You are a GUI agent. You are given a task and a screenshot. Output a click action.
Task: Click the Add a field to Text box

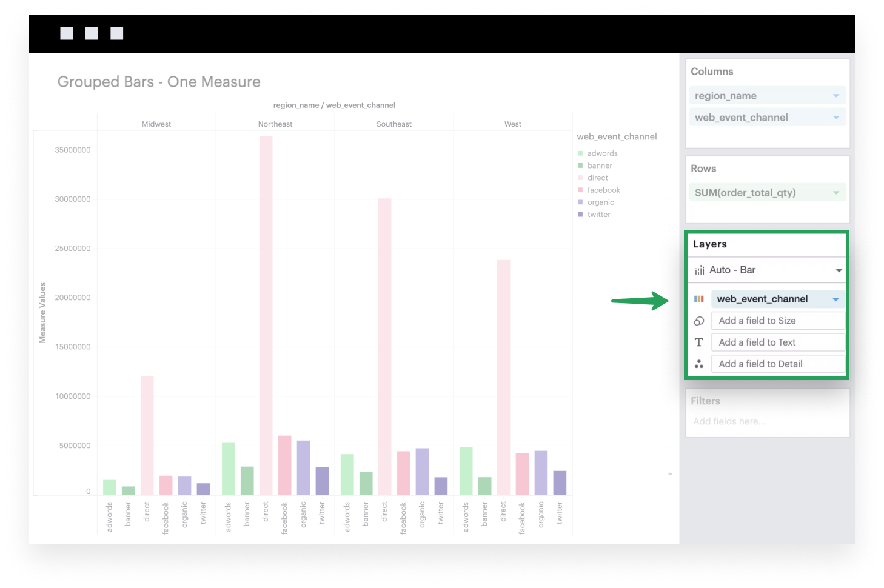(778, 342)
